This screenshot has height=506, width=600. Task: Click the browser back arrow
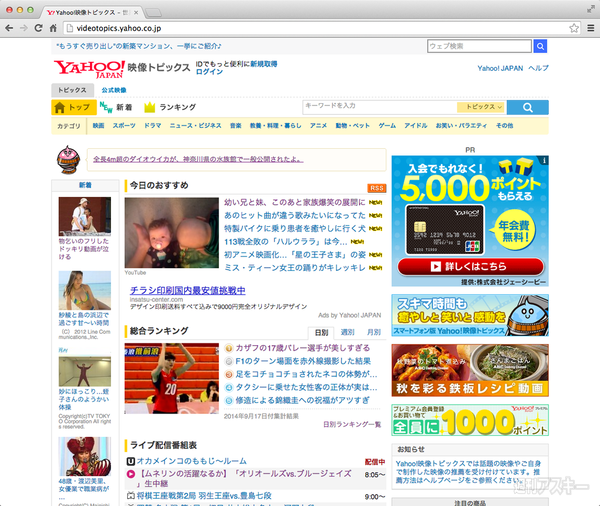point(9,28)
